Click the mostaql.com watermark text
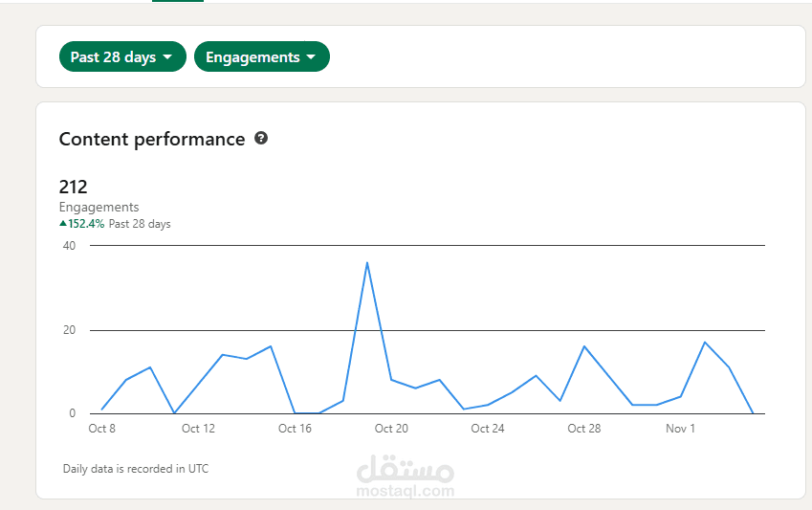Image resolution: width=812 pixels, height=510 pixels. tap(405, 491)
